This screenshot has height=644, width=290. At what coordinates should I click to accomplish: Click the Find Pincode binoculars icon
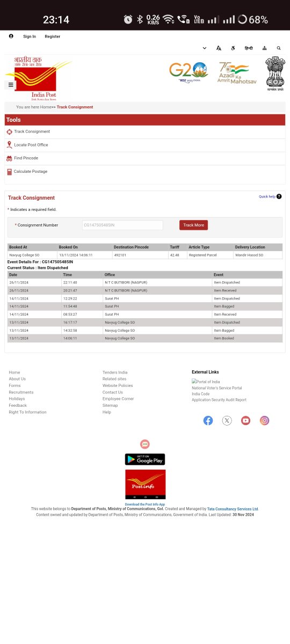(x=9, y=158)
